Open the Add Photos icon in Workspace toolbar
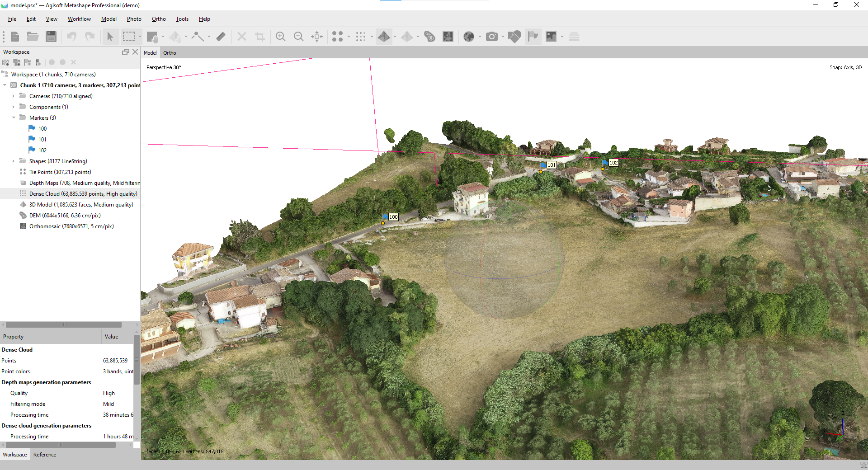The height and width of the screenshot is (470, 868). 17,62
